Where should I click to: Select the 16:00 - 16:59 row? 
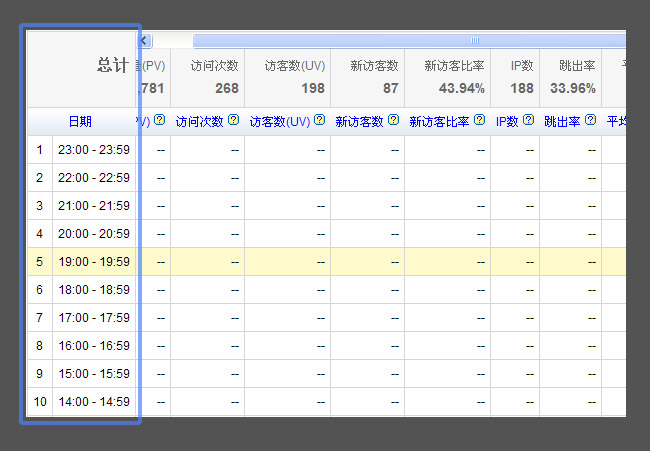327,346
